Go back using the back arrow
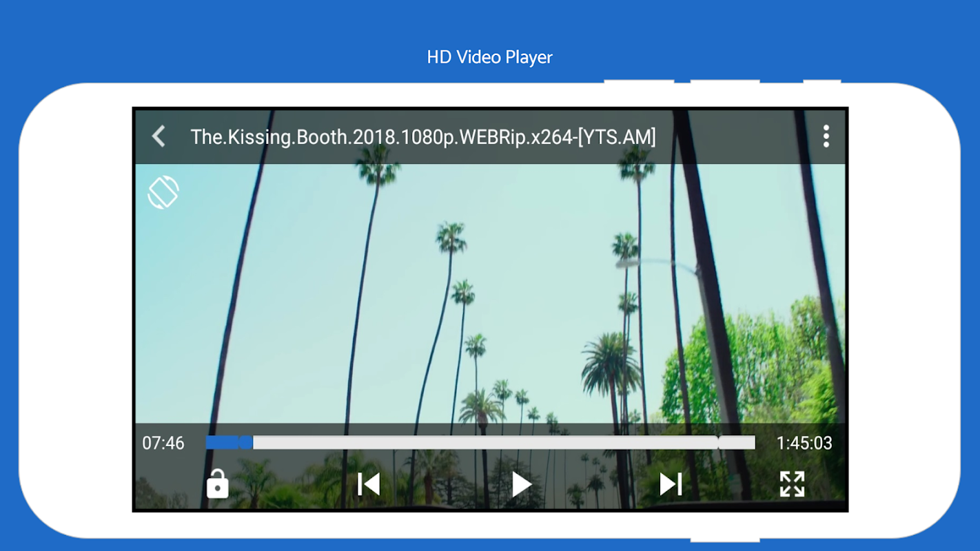980x551 pixels. pos(159,136)
